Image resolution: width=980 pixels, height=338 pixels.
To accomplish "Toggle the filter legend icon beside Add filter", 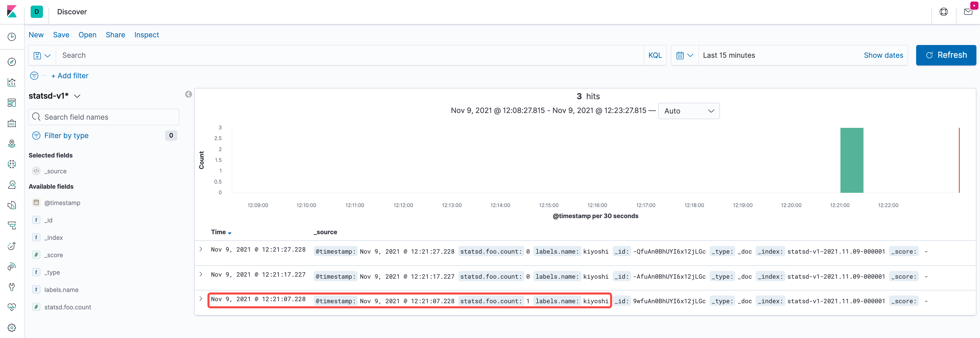I will point(34,75).
